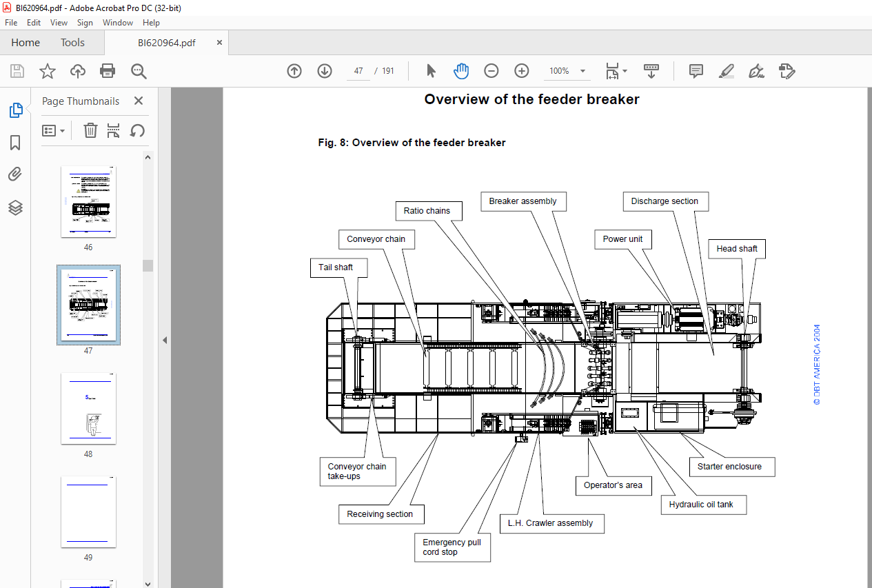Click the 'Ratio chains' label

pos(427,211)
